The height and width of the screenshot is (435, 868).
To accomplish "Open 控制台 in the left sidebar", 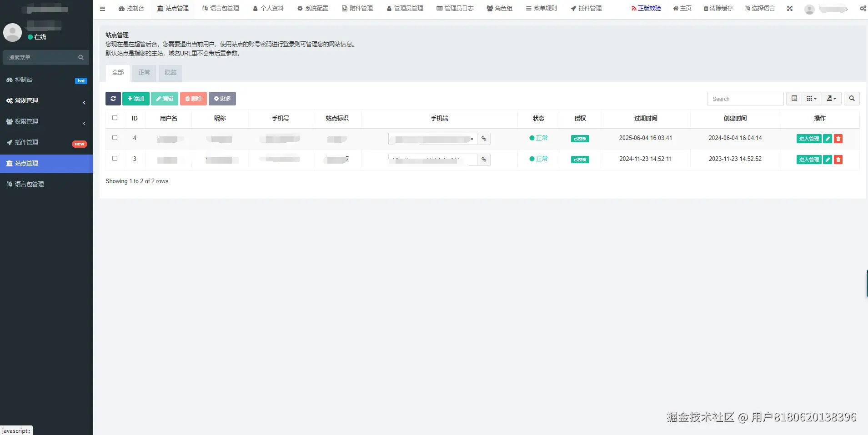I will pyautogui.click(x=46, y=80).
